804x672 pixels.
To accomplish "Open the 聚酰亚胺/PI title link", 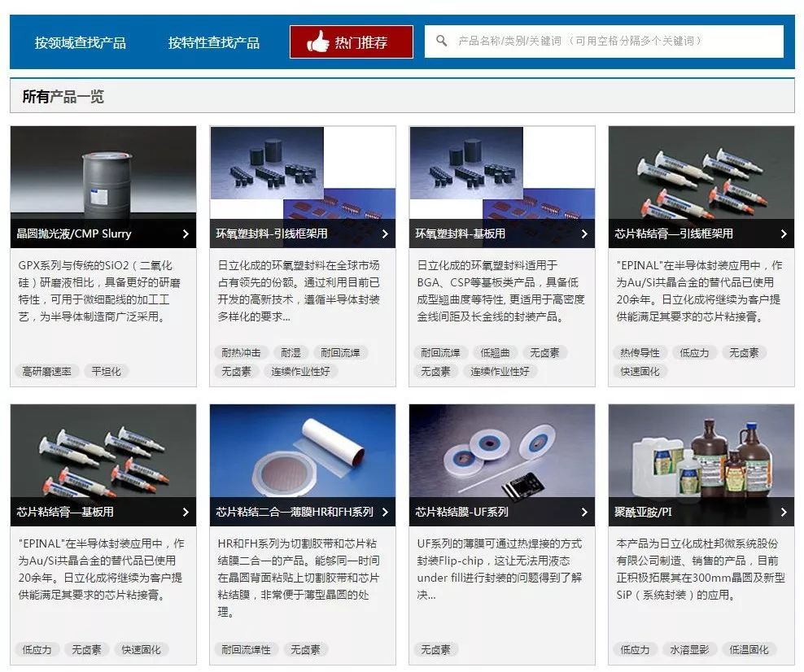I will point(643,512).
